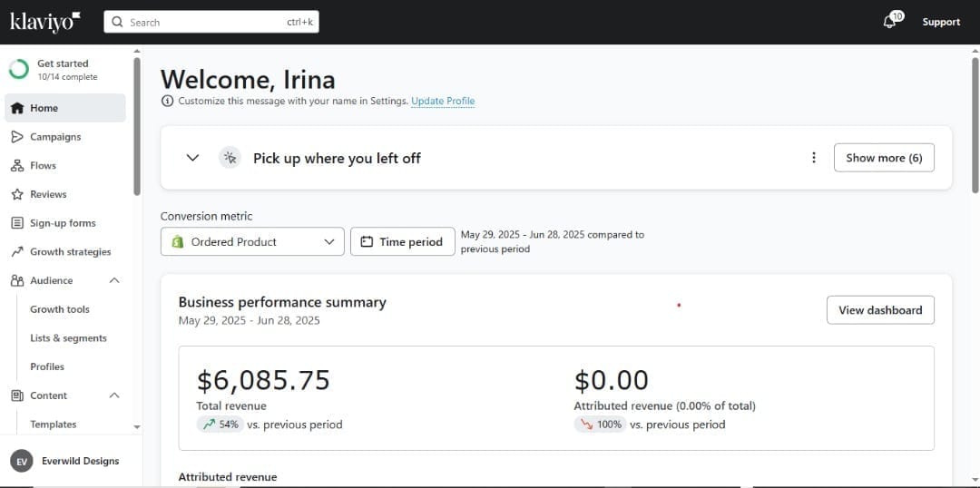The image size is (980, 488).
Task: Collapse the Content sidebar section
Action: (x=114, y=395)
